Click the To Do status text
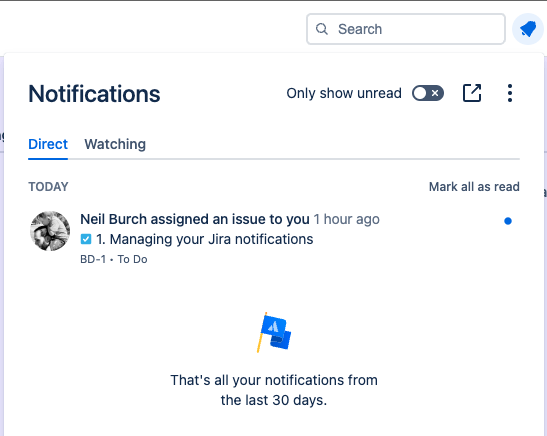Screen dimensions: 547x436 (132, 259)
